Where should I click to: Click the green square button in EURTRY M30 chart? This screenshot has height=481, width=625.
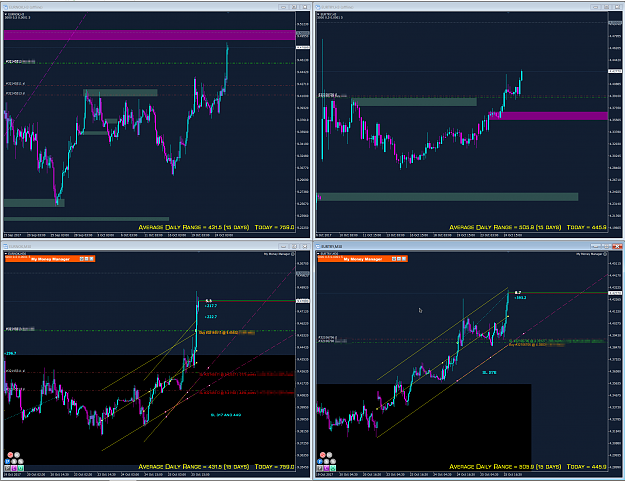(333, 468)
